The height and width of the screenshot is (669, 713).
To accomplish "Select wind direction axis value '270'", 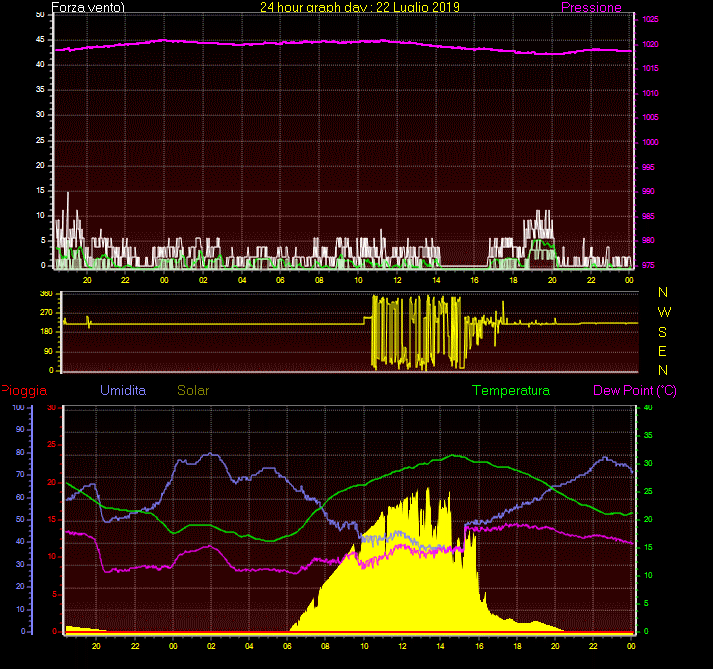I will coord(46,312).
